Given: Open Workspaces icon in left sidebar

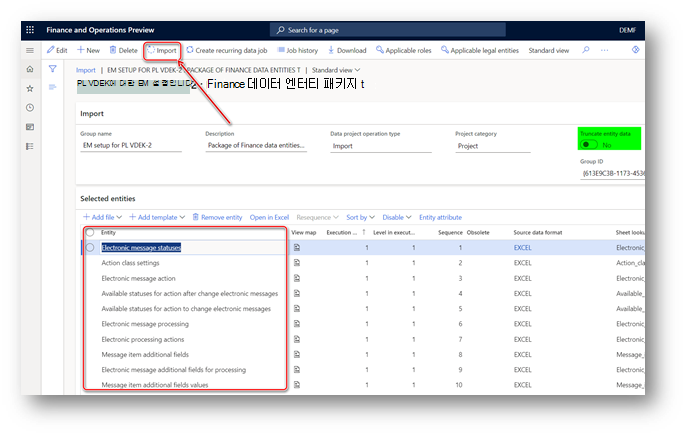Looking at the screenshot, I should 30,127.
